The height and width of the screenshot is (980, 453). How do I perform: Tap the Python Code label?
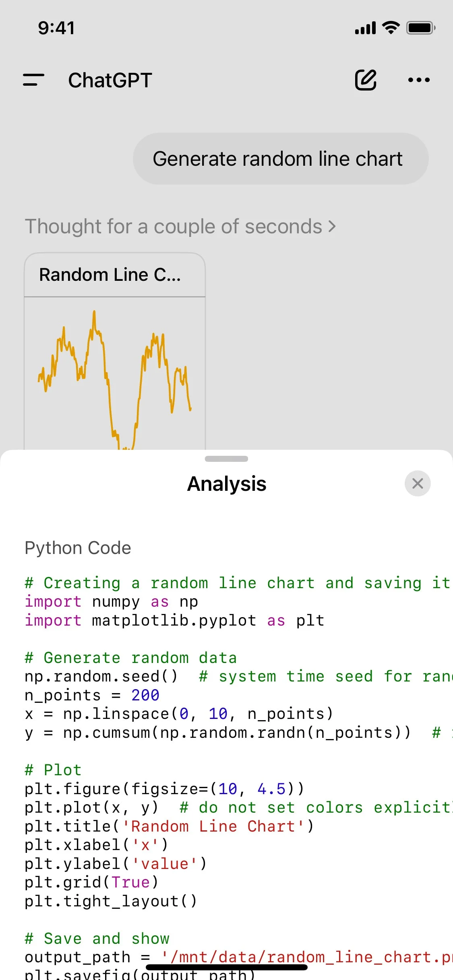(x=78, y=548)
